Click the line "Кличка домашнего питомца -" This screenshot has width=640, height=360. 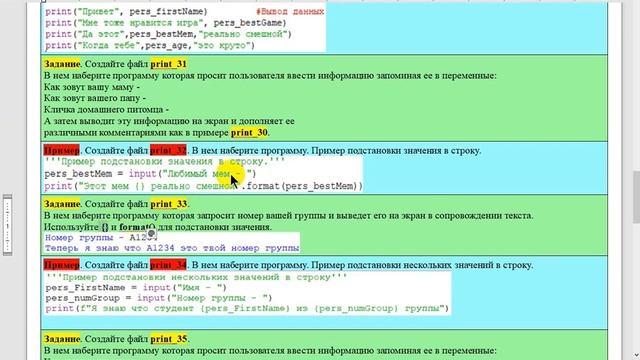tap(106, 109)
